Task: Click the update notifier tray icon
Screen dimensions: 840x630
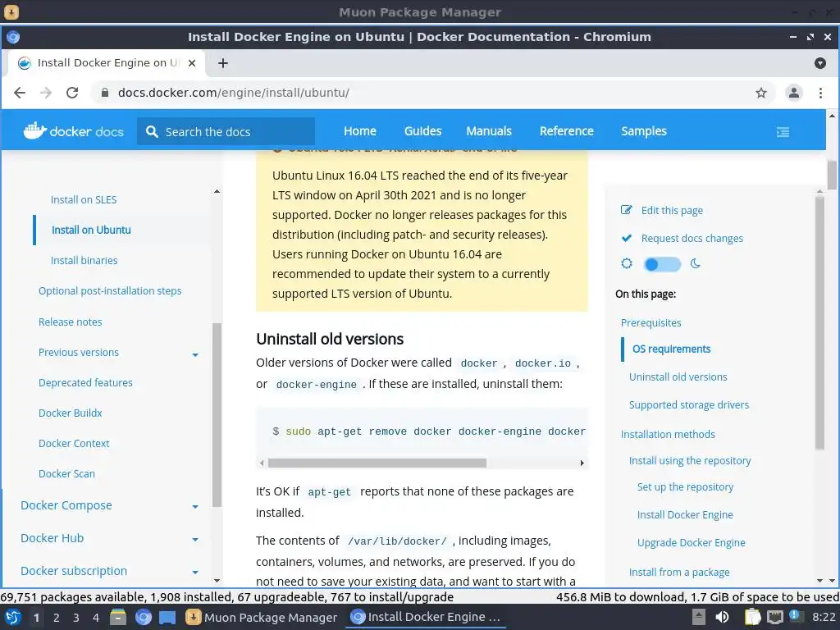Action: click(x=794, y=615)
